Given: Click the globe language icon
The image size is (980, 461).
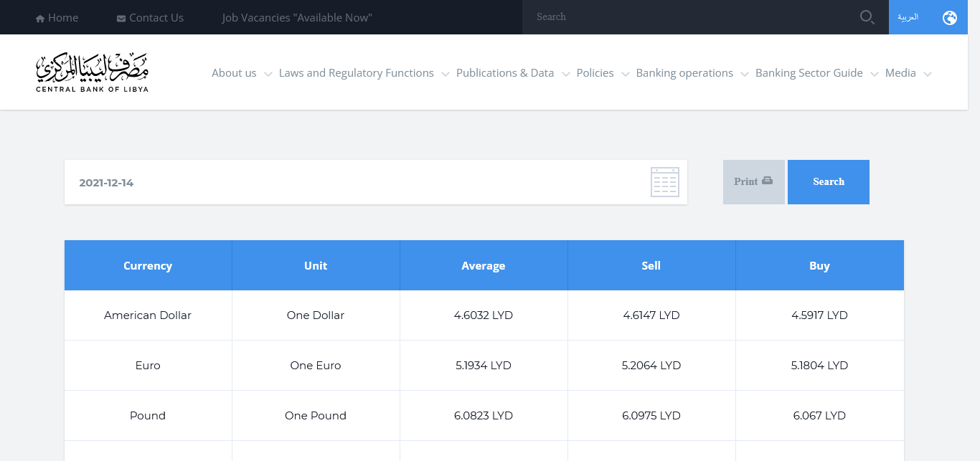Looking at the screenshot, I should coord(949,18).
